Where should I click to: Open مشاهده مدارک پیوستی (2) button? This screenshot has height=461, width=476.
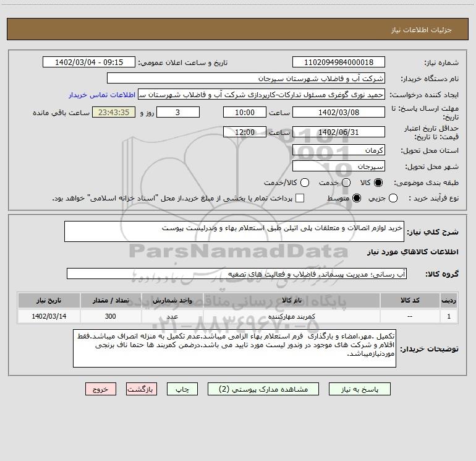[x=263, y=389]
